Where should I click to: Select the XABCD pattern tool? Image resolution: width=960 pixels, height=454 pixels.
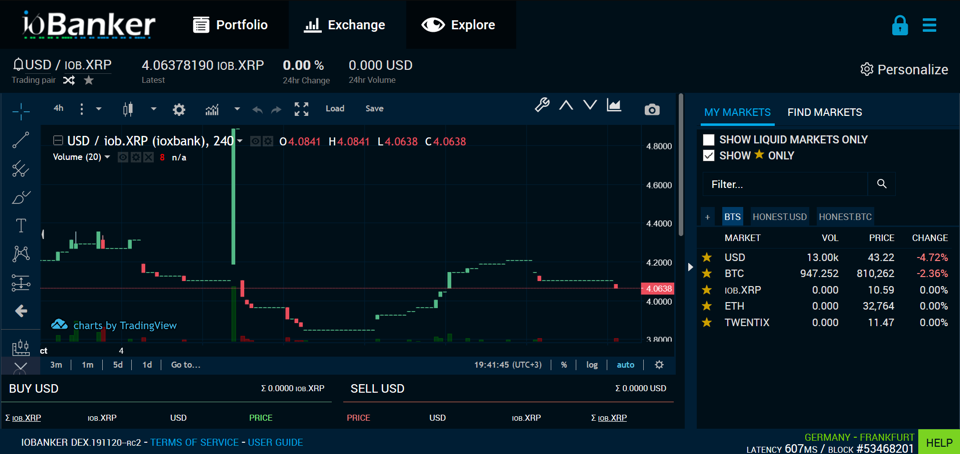point(21,254)
